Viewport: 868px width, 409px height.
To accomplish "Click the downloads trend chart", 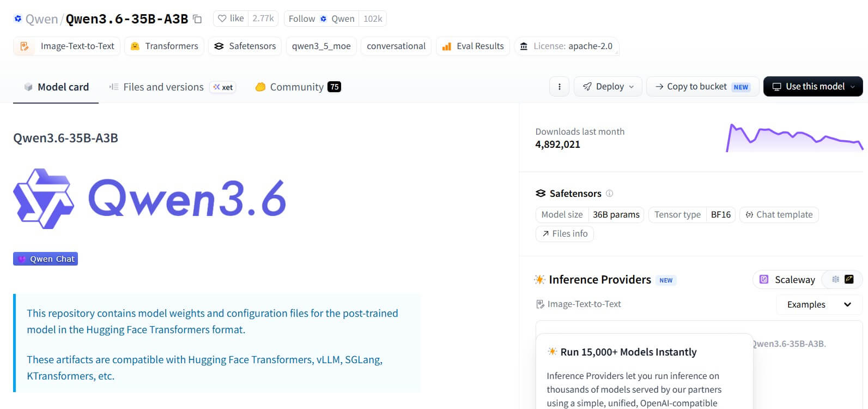I will 794,138.
